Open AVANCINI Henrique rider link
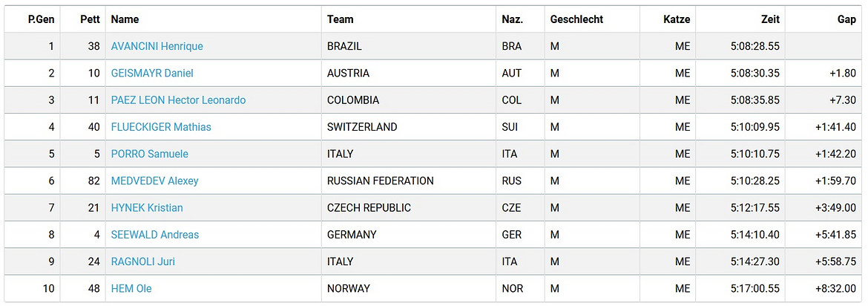The width and height of the screenshot is (868, 306). (157, 47)
